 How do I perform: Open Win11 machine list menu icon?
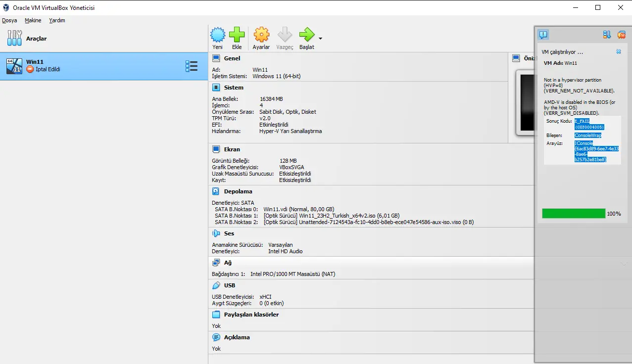click(192, 66)
